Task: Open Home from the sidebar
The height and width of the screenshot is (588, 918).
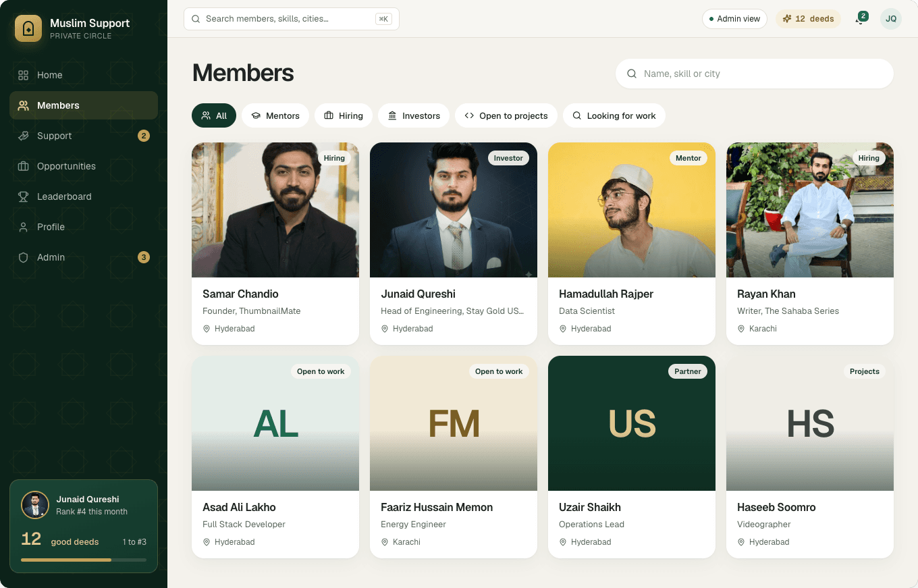Action: [x=84, y=75]
